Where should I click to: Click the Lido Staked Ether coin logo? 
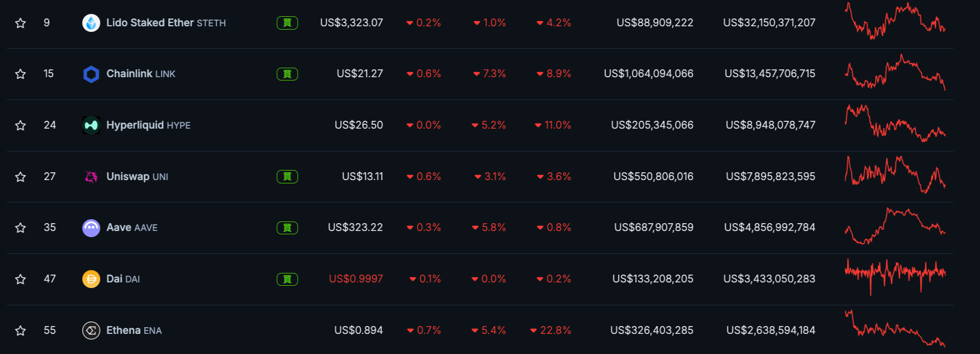(91, 23)
